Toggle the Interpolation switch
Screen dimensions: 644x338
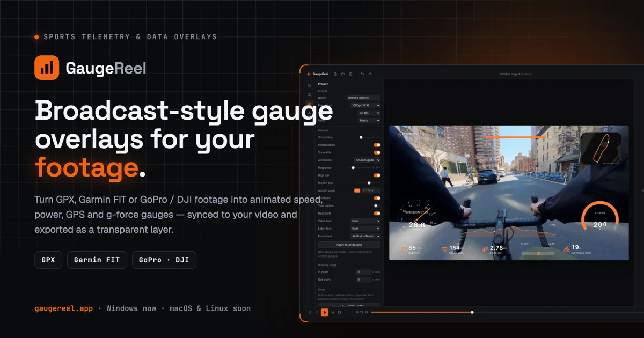coord(377,145)
